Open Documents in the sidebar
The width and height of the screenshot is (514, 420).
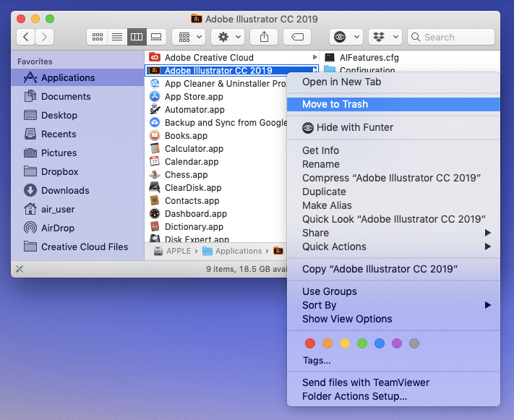point(77,96)
